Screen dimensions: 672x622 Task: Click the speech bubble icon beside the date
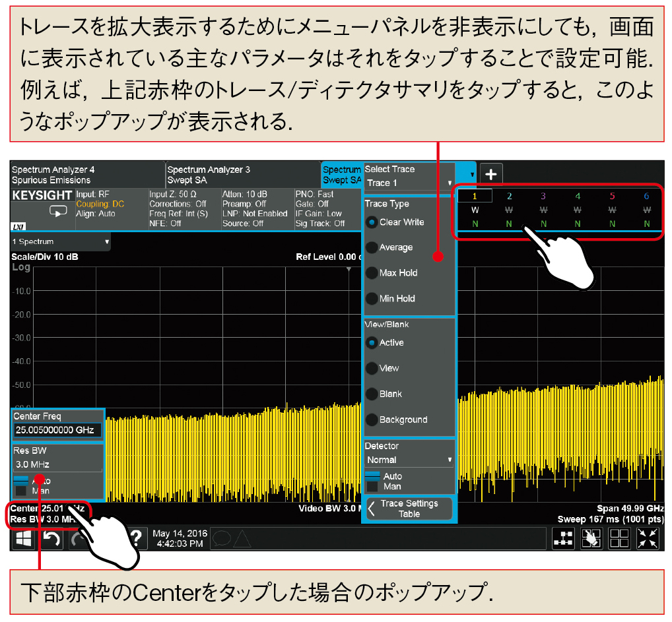[222, 538]
